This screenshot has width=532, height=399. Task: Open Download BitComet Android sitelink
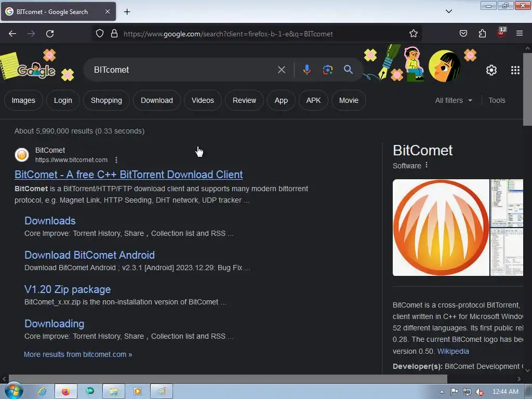[89, 255]
